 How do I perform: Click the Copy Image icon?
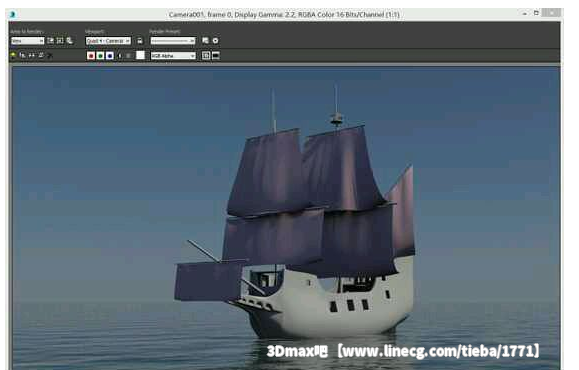(x=23, y=55)
